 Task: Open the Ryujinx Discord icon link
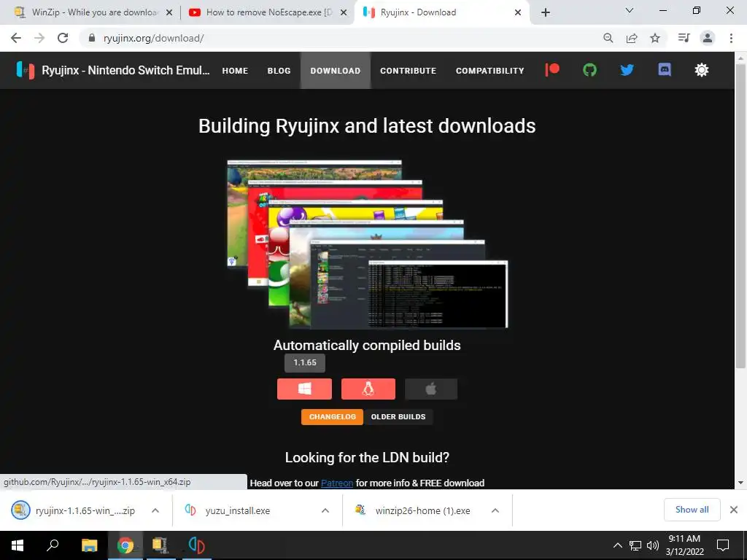click(x=665, y=70)
